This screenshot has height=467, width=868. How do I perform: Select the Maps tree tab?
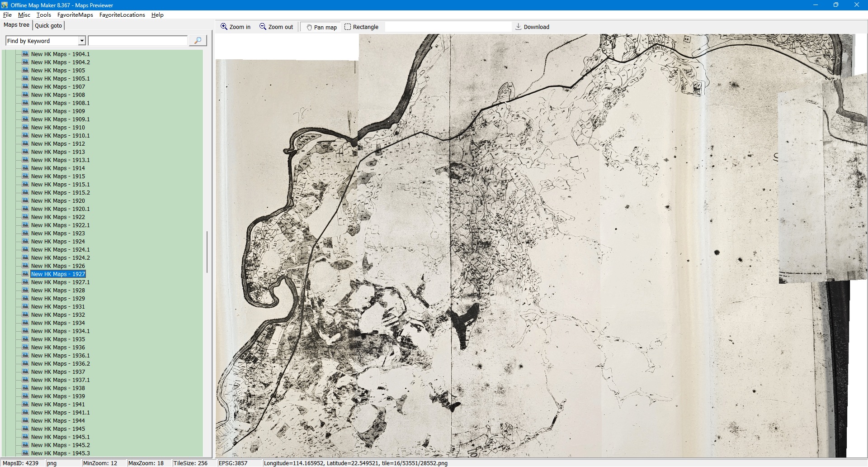coord(16,25)
